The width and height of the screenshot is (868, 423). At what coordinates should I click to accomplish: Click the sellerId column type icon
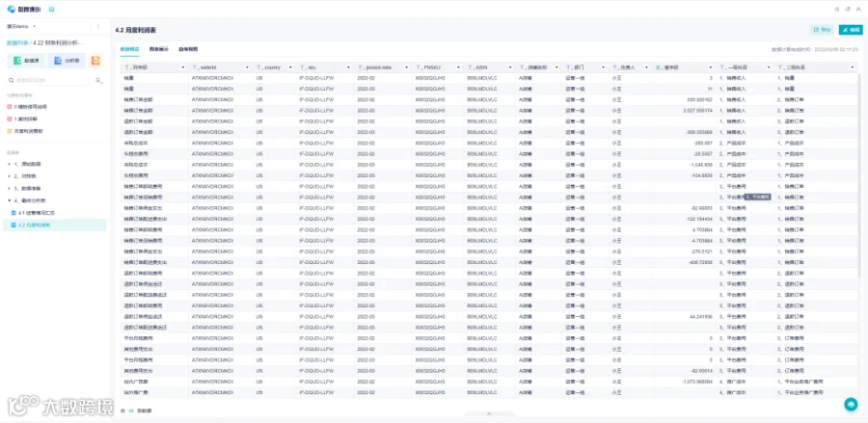[x=196, y=67]
